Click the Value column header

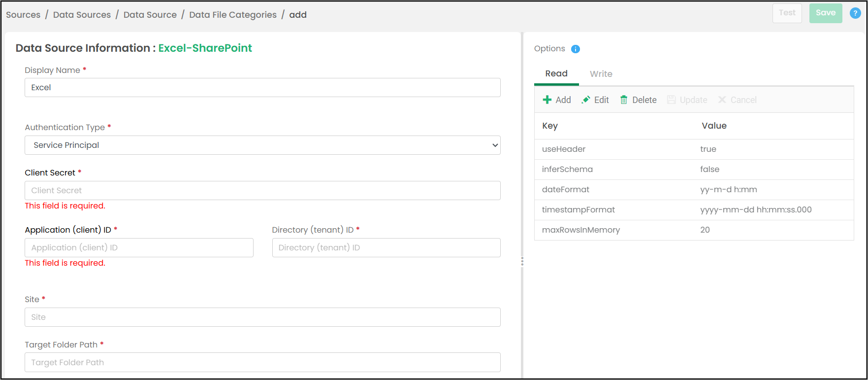pyautogui.click(x=714, y=126)
